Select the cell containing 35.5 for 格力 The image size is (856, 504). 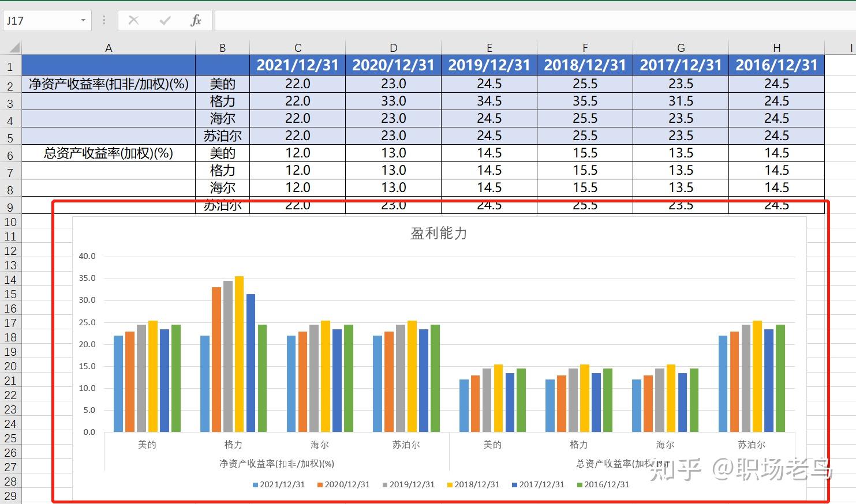tap(585, 101)
